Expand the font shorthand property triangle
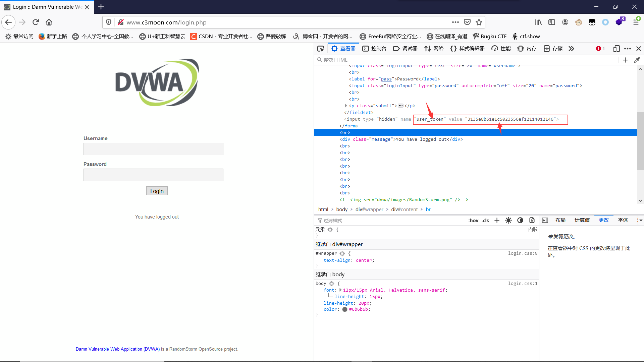 (x=340, y=290)
